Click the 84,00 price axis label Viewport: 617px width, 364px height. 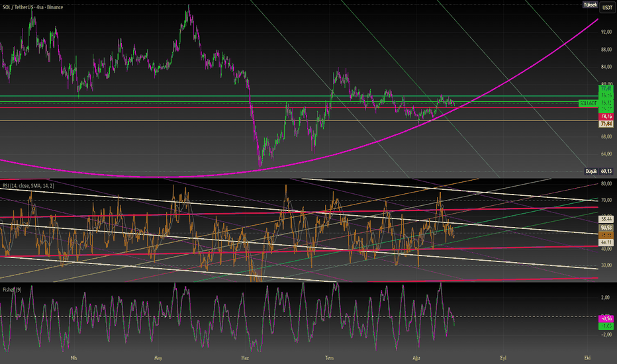606,67
